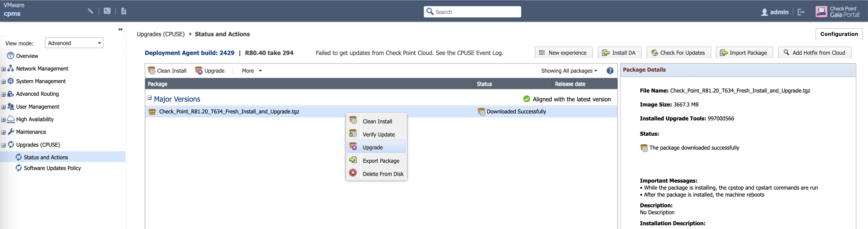Viewport: 868px width, 229px height.
Task: Click the Check For Updates button
Action: [x=678, y=53]
